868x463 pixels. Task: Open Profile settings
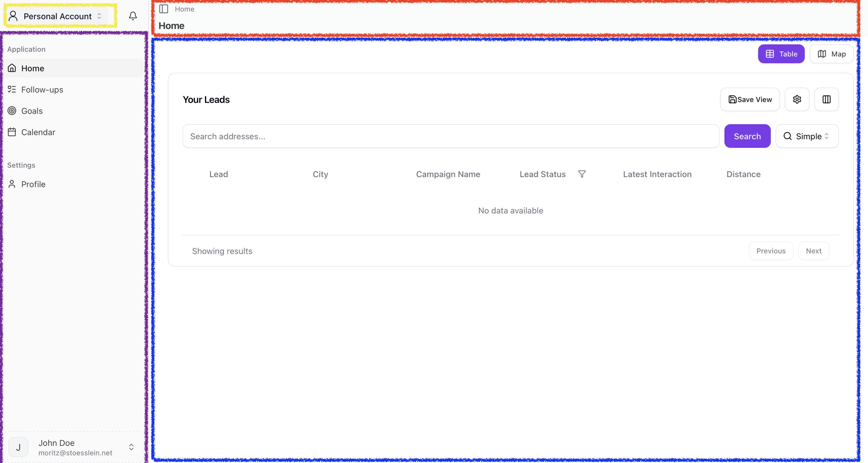[33, 184]
